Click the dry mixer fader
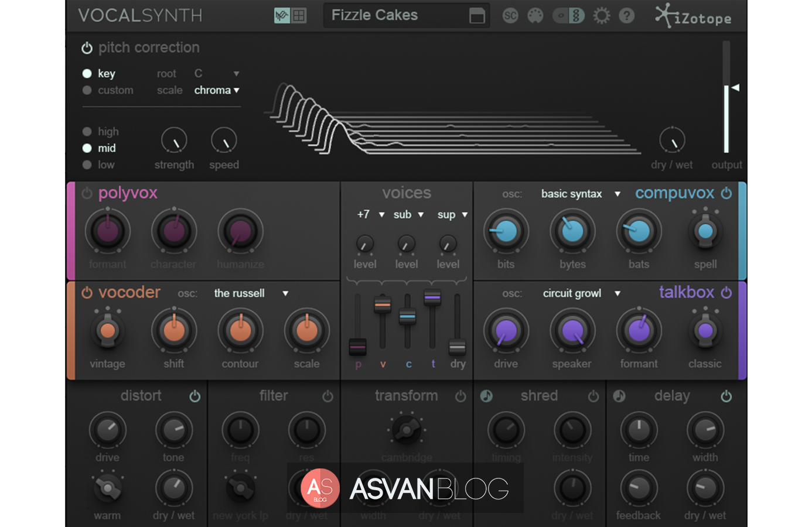Viewport: 812px width, 527px height. click(x=457, y=347)
